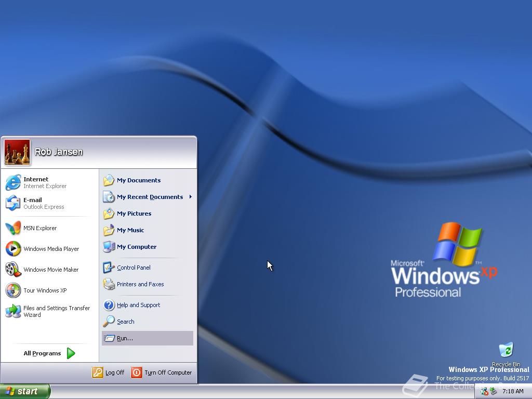The image size is (532, 399).
Task: Click the My Recent Documents icon
Action: coord(109,197)
